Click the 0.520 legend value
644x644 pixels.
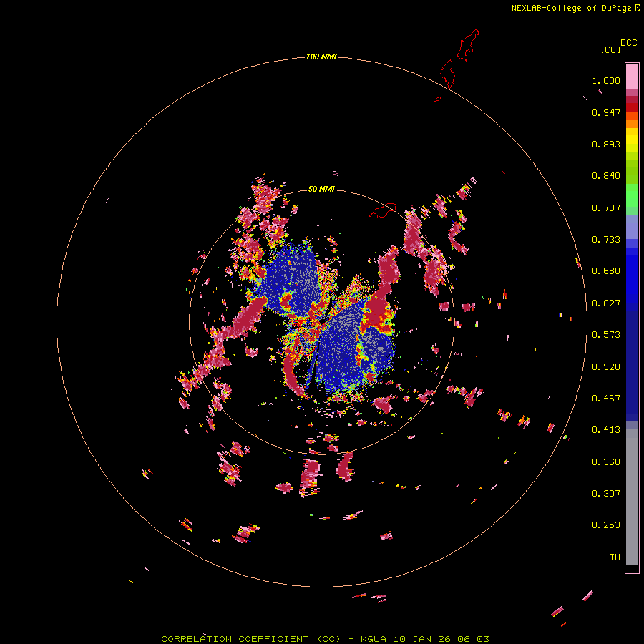606,367
